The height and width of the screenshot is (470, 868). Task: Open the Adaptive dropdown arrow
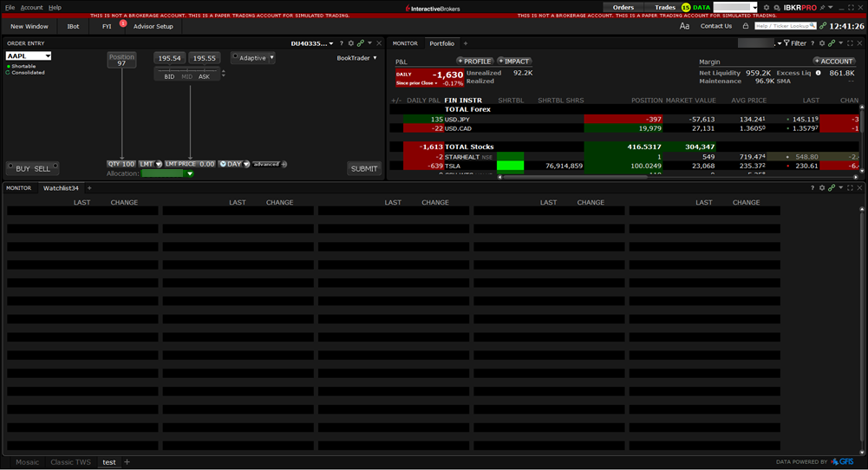[271, 57]
